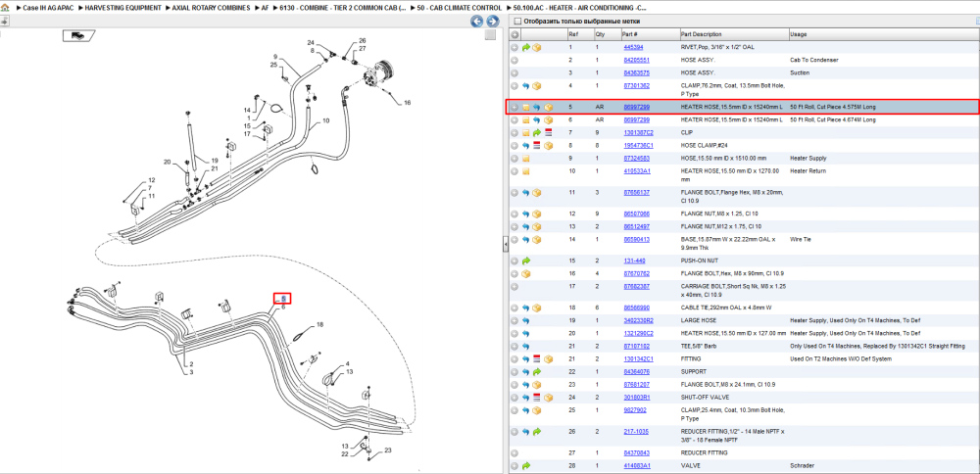This screenshot has width=980, height=474.
Task: Click the 'SHUT-OFF VALVE' description
Action: tap(703, 398)
